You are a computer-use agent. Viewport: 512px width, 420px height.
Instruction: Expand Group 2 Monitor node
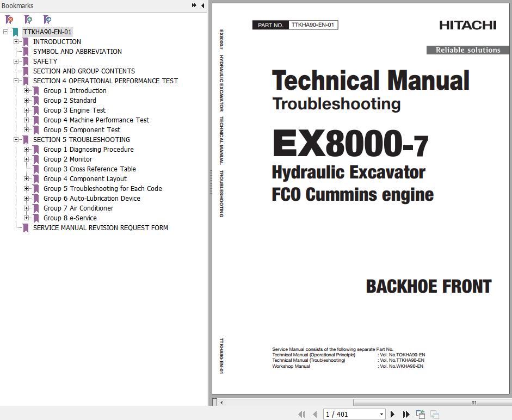27,159
